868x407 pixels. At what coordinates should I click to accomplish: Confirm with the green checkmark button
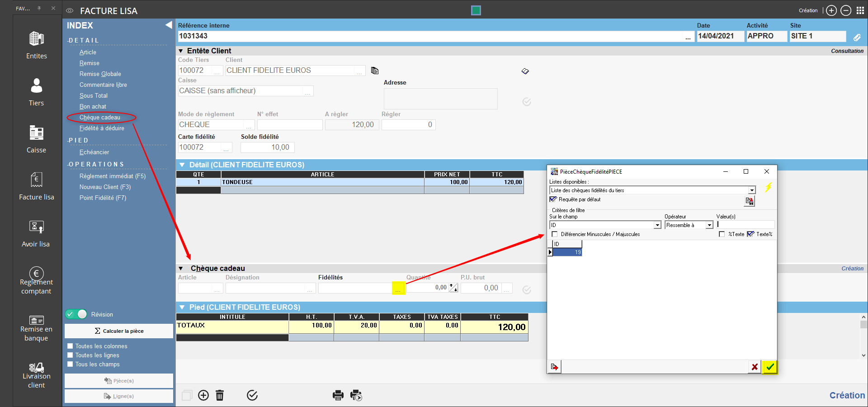click(770, 367)
